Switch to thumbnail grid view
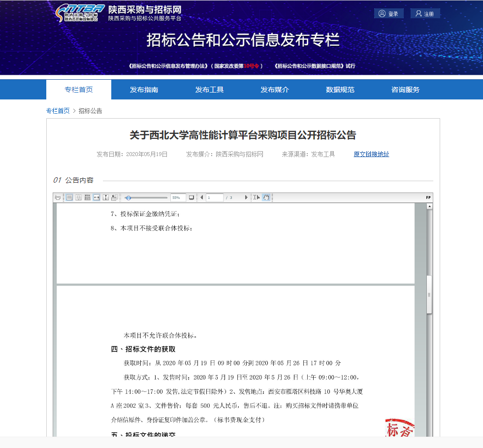 pos(87,197)
